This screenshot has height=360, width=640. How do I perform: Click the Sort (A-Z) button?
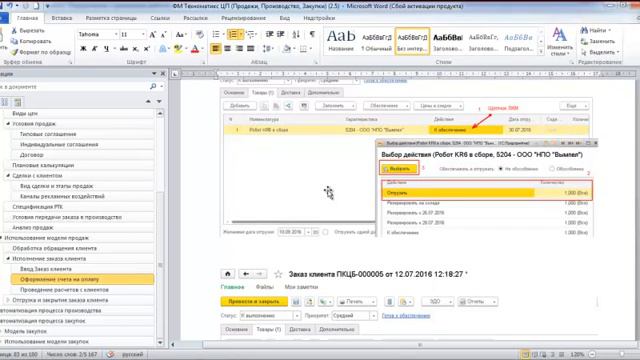[296, 35]
